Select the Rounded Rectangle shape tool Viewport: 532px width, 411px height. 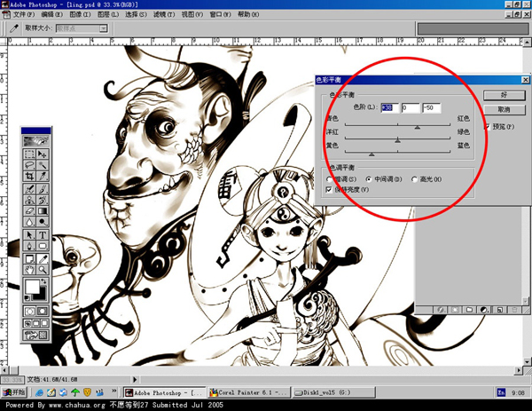coord(43,246)
